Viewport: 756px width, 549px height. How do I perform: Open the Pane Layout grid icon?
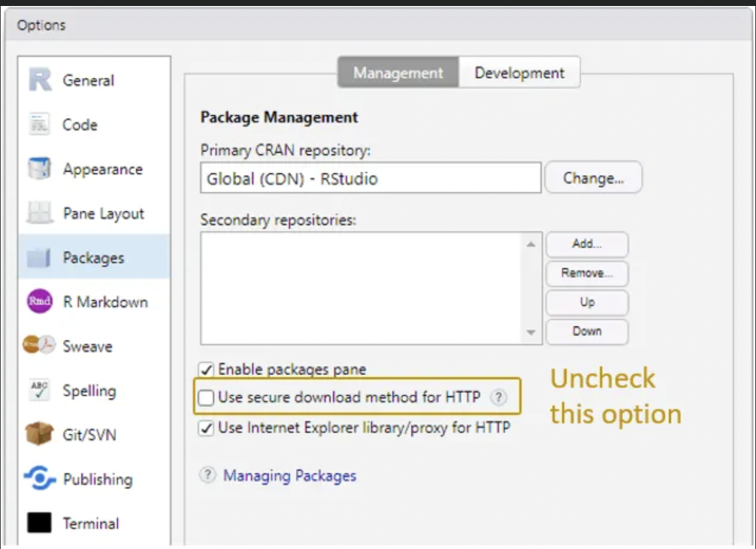[39, 213]
